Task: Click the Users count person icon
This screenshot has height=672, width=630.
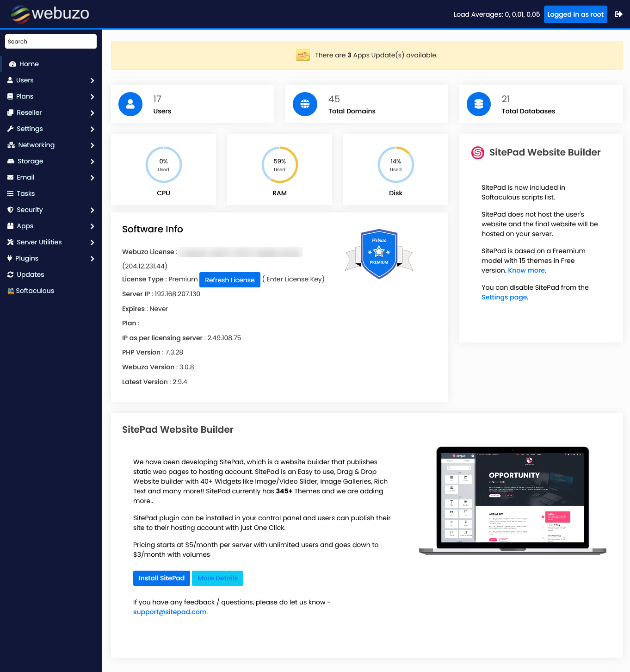Action: coord(130,104)
